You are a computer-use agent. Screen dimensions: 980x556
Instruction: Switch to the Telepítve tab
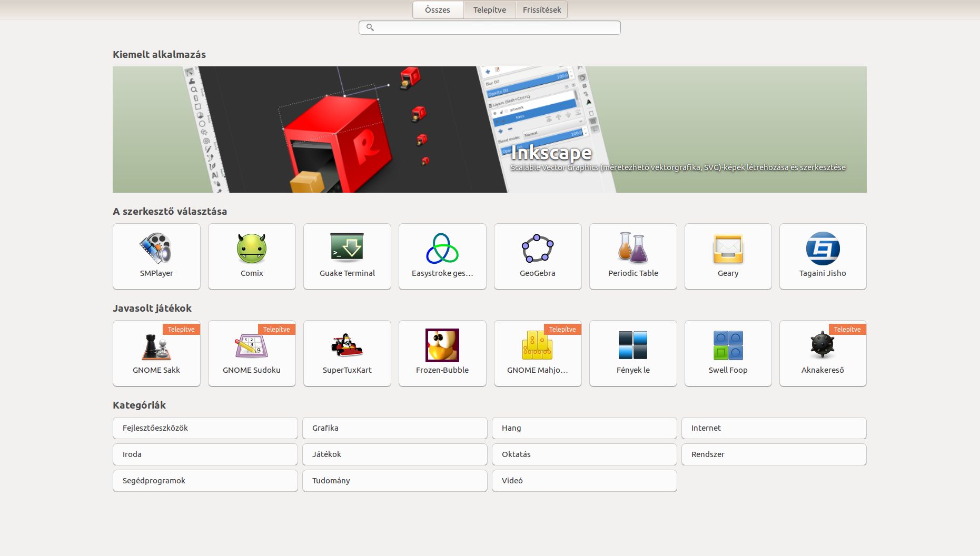pos(490,10)
